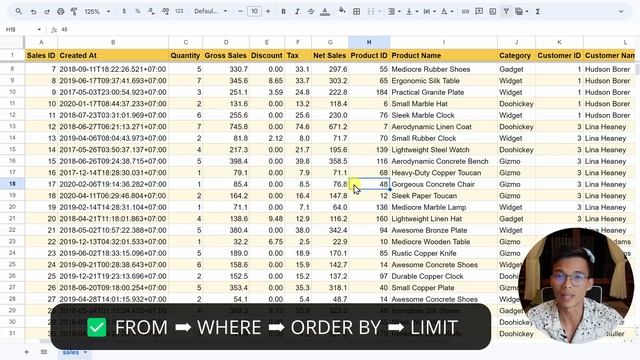Decrease decimal places
The height and width of the screenshot is (360, 640).
(x=151, y=11)
